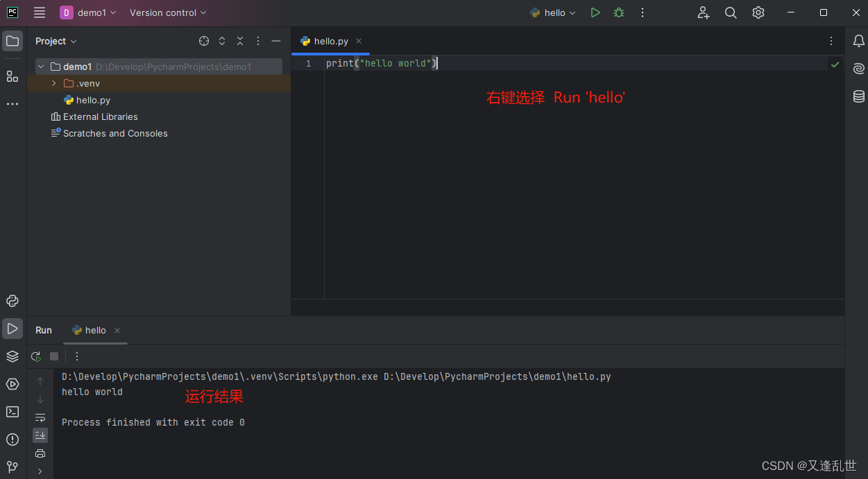Open the main hamburger menu

pyautogui.click(x=40, y=12)
